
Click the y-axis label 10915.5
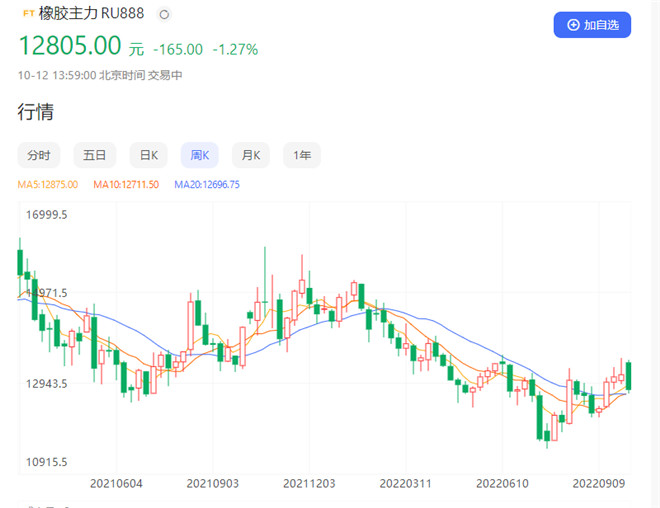click(x=46, y=462)
